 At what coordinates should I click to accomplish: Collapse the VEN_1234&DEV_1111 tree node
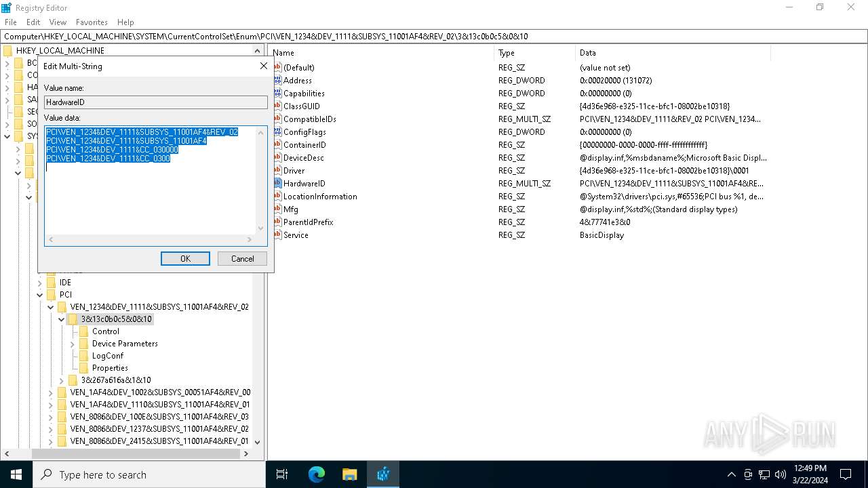51,307
